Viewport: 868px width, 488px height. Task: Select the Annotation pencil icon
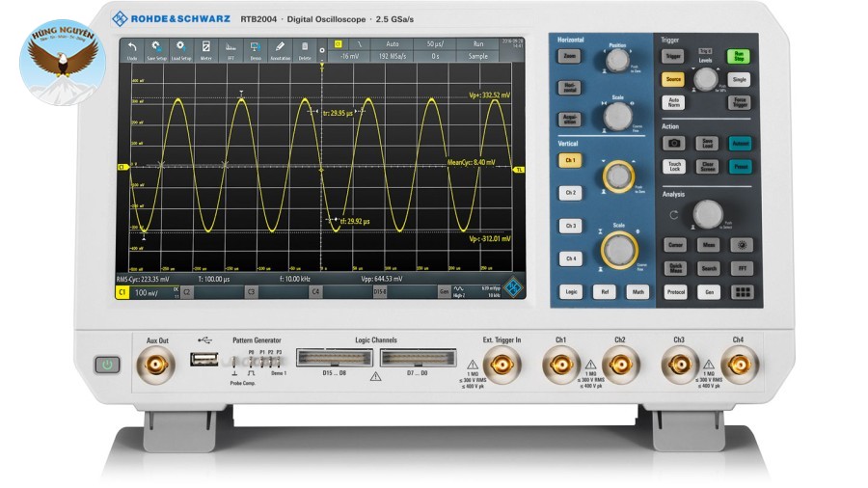tap(280, 49)
